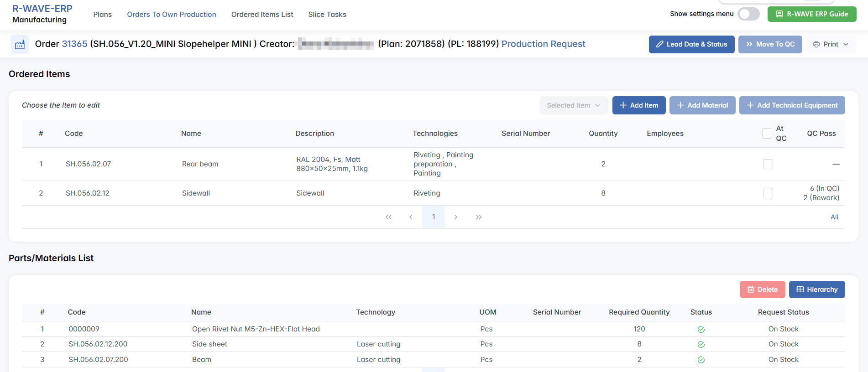Go to the previous page of ordered items
This screenshot has width=868, height=372.
pyautogui.click(x=411, y=217)
